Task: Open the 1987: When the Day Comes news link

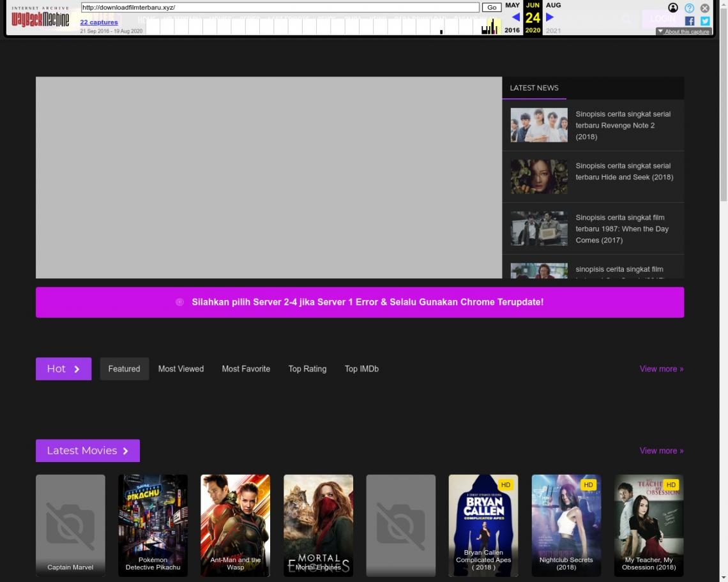Action: 622,229
